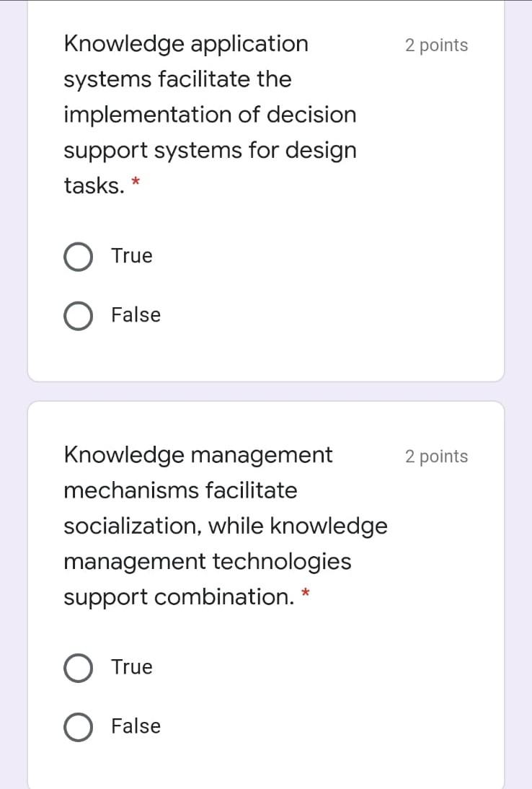
Task: Select True for the knowledge management question
Action: 78,668
